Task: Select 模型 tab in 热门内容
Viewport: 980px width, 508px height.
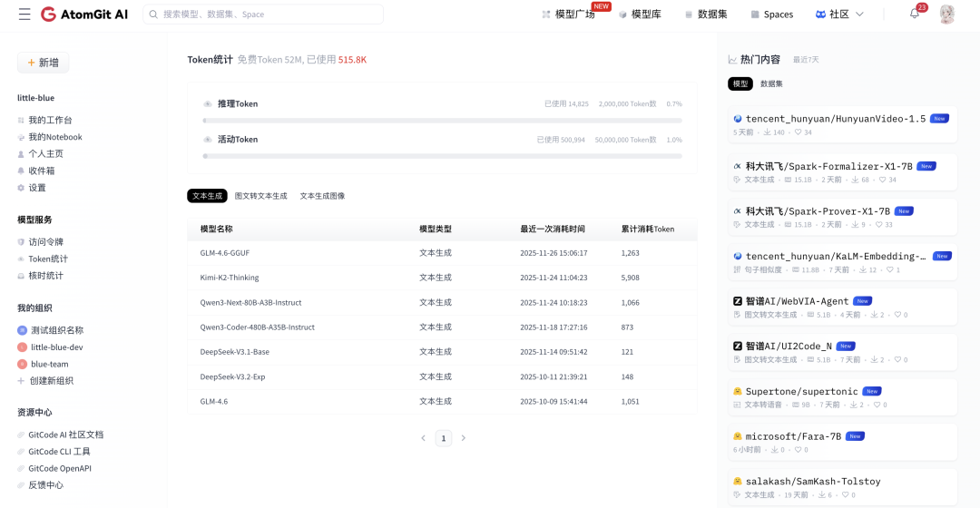Action: pos(740,83)
